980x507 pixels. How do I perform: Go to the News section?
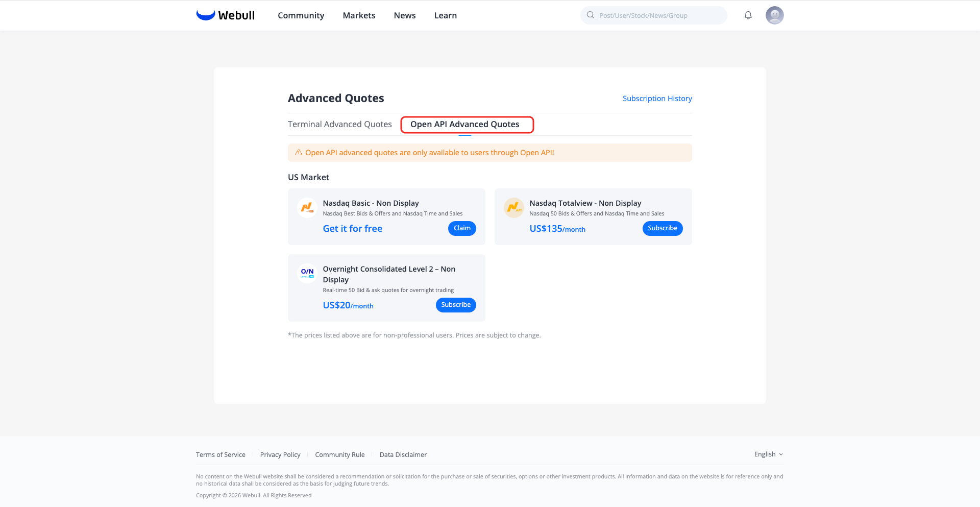point(405,15)
